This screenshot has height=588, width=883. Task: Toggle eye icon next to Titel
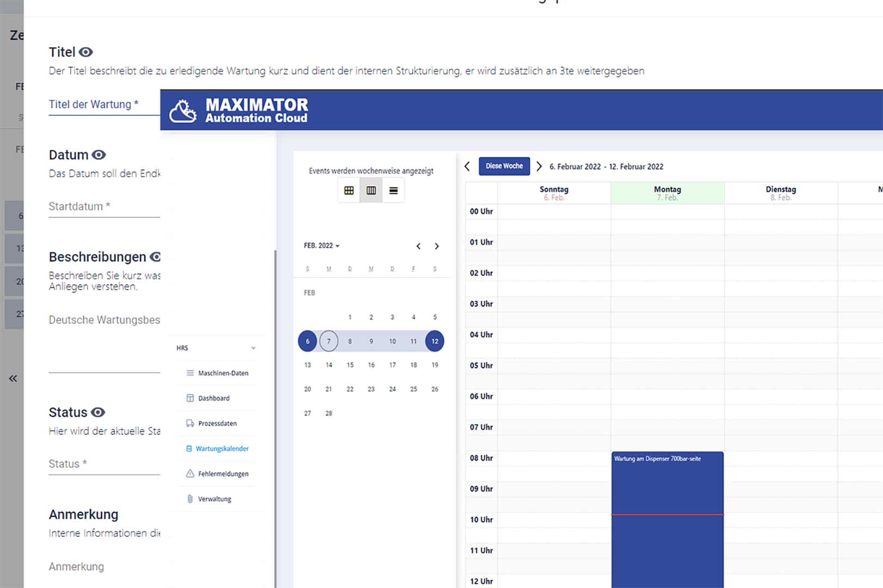(86, 52)
